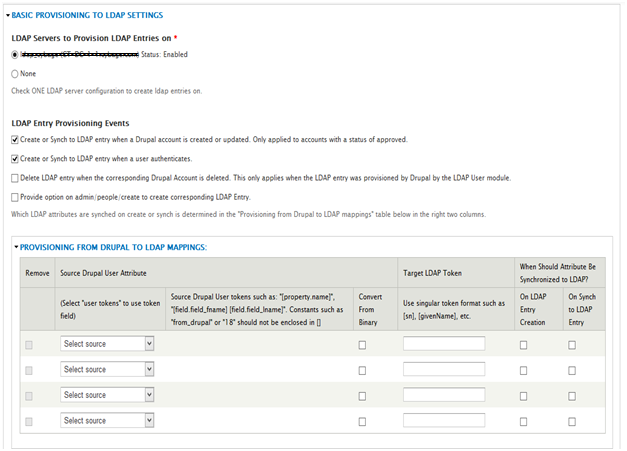
Task: Click the first row Target LDAP Token field
Action: pos(443,343)
